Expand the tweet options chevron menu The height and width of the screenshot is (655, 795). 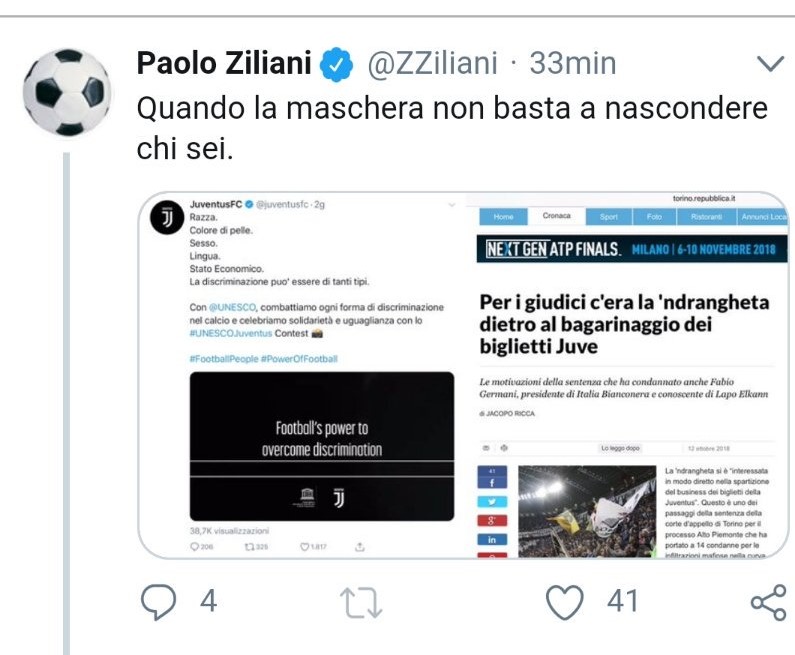coord(771,63)
